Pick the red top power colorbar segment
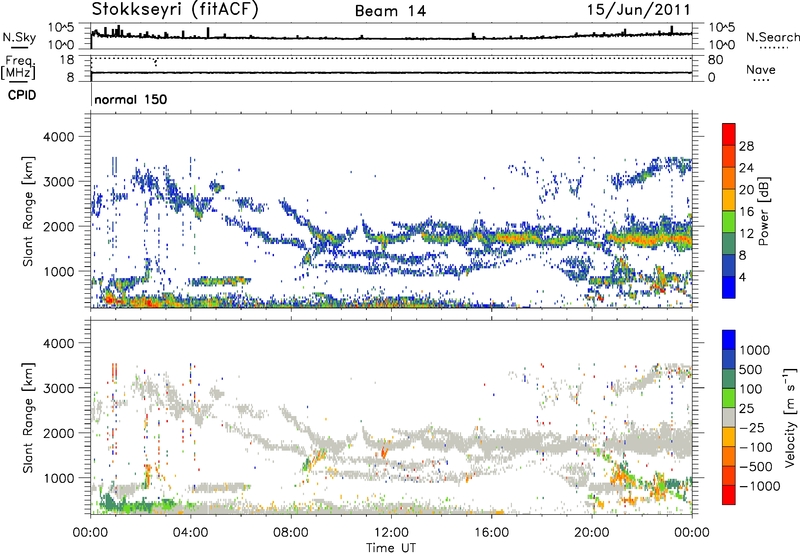The height and width of the screenshot is (554, 800). click(729, 134)
